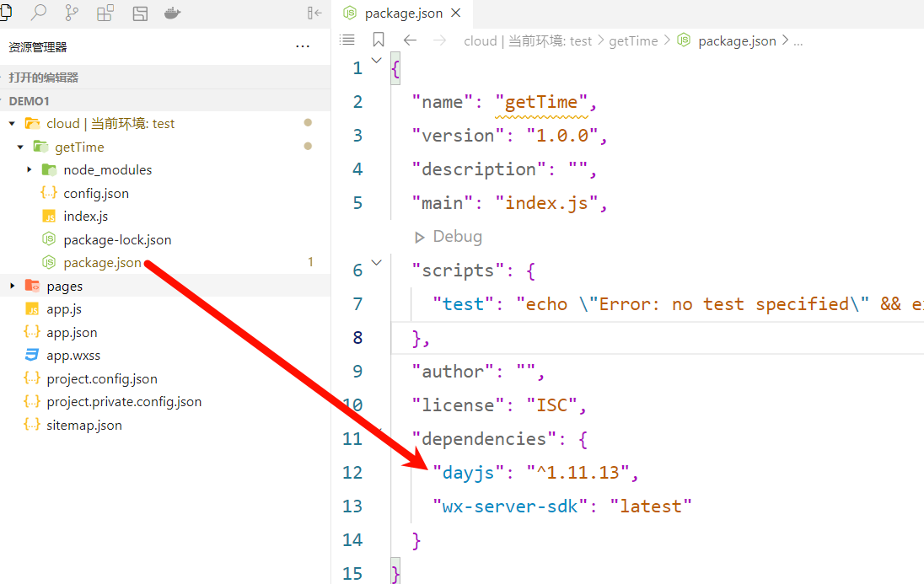Click the outline list icon in breadcrumb bar

pyautogui.click(x=347, y=40)
